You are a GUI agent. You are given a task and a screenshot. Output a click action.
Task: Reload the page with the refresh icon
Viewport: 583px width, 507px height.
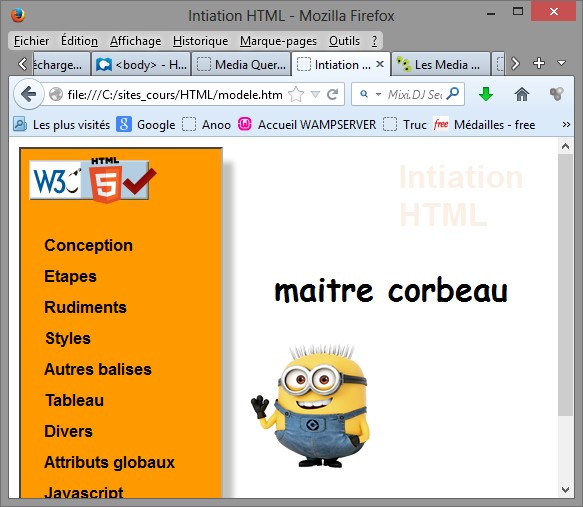tap(332, 94)
